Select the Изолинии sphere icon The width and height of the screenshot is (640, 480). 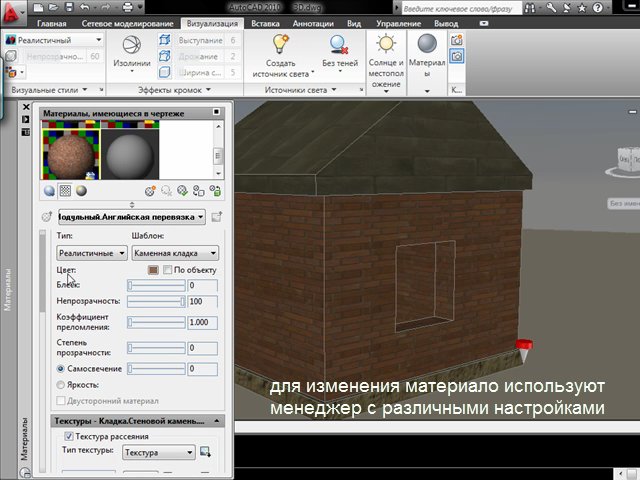pos(131,46)
